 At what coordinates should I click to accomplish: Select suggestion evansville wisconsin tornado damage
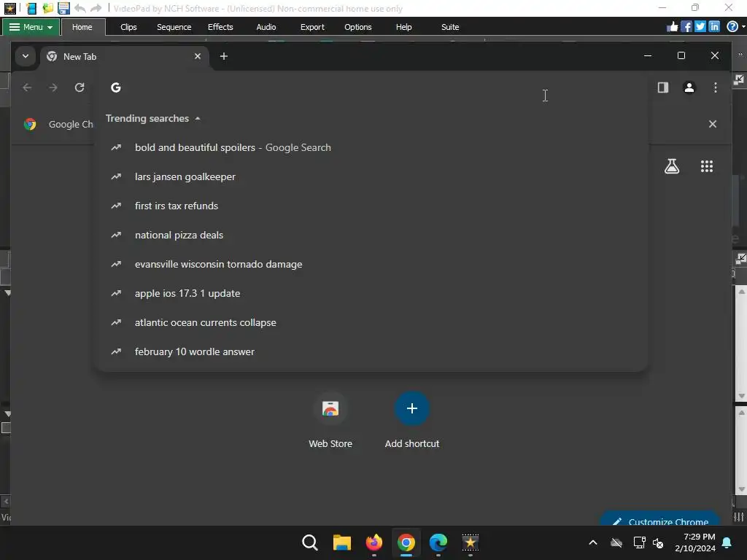click(x=371, y=264)
